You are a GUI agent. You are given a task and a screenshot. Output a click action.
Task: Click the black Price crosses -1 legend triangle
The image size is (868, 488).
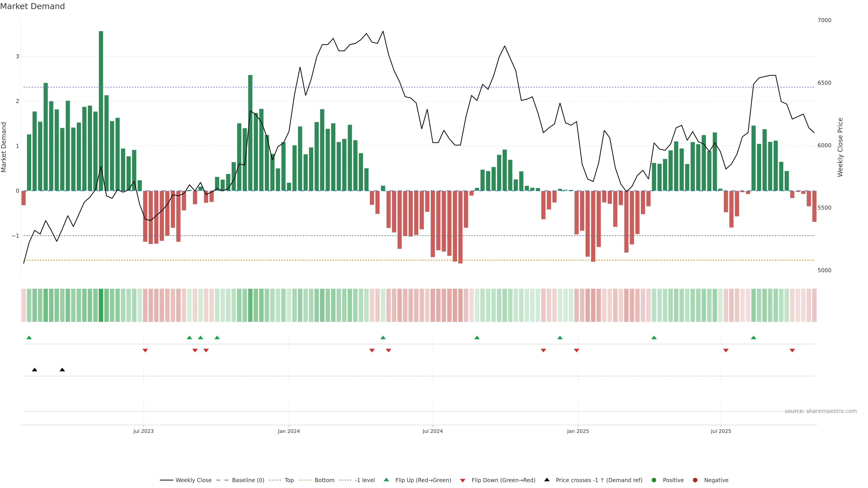(547, 480)
